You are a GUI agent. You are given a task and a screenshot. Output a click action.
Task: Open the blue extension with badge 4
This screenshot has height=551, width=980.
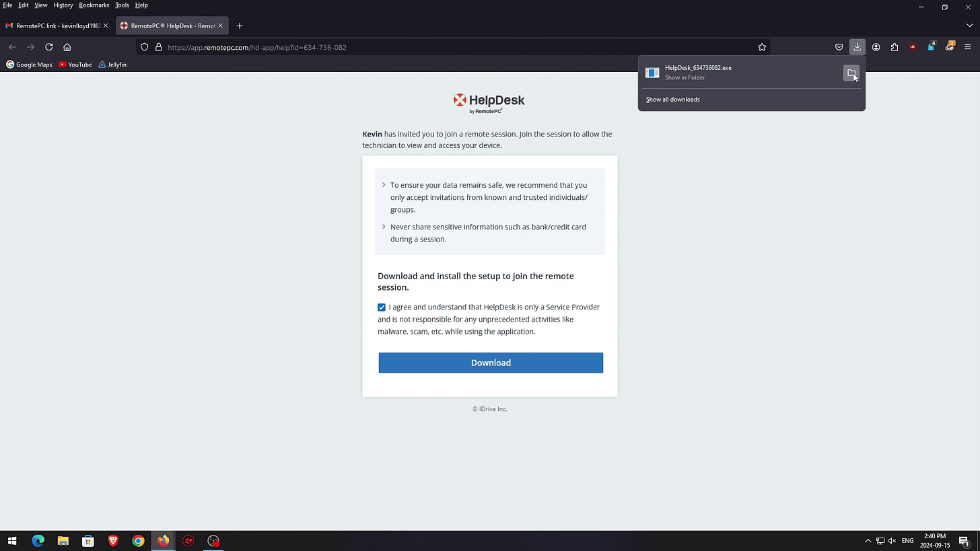[x=931, y=47]
